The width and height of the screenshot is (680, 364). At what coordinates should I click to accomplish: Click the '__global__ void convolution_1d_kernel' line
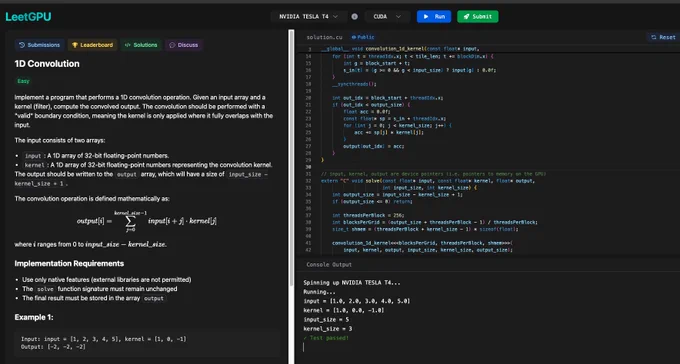400,49
